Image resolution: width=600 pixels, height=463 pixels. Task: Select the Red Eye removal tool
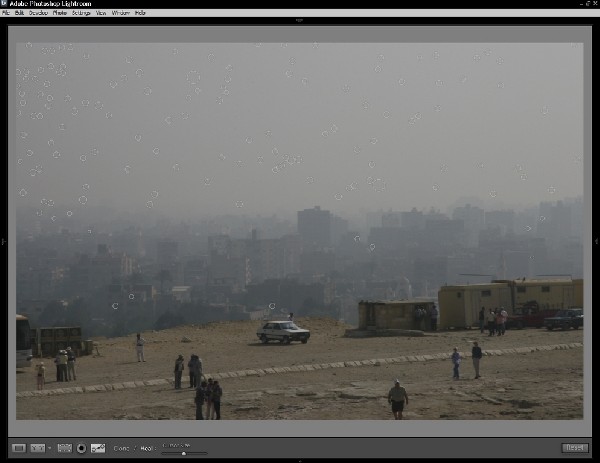[x=81, y=448]
